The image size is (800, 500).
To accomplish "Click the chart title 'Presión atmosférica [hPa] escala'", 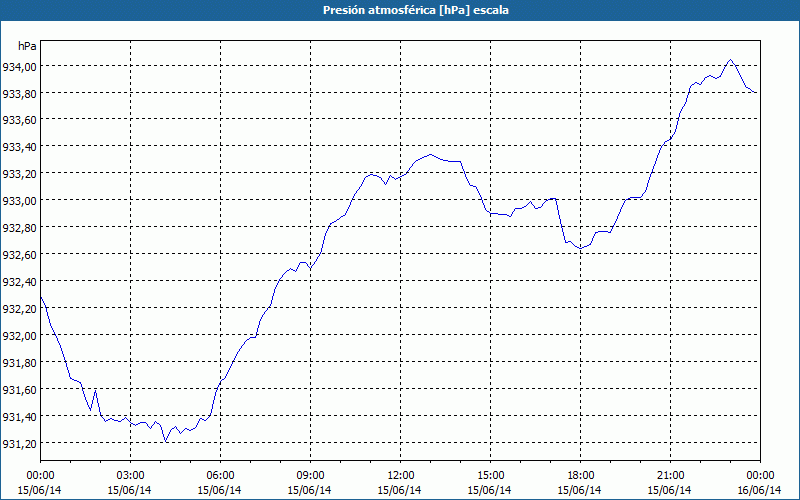I will [415, 10].
